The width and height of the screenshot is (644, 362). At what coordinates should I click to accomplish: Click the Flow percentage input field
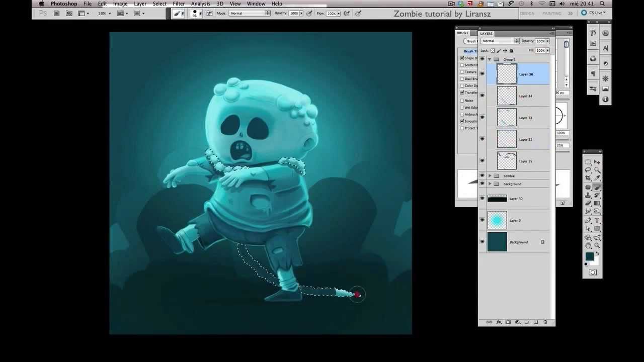pos(332,13)
